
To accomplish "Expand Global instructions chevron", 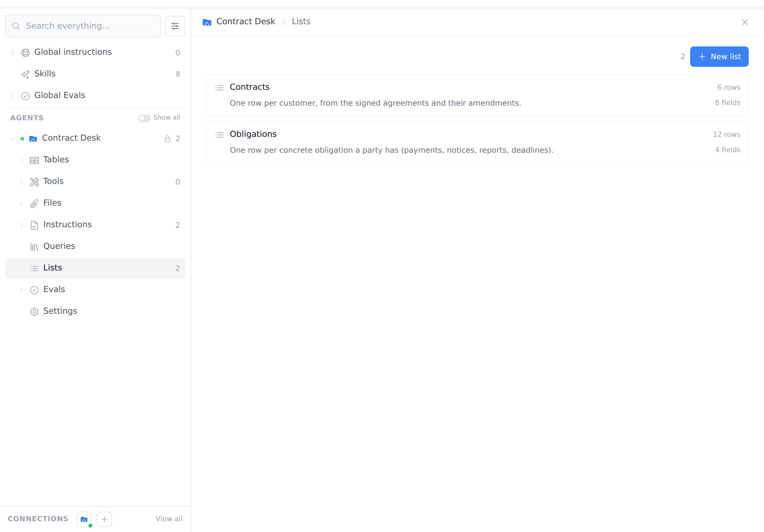I will pos(13,52).
